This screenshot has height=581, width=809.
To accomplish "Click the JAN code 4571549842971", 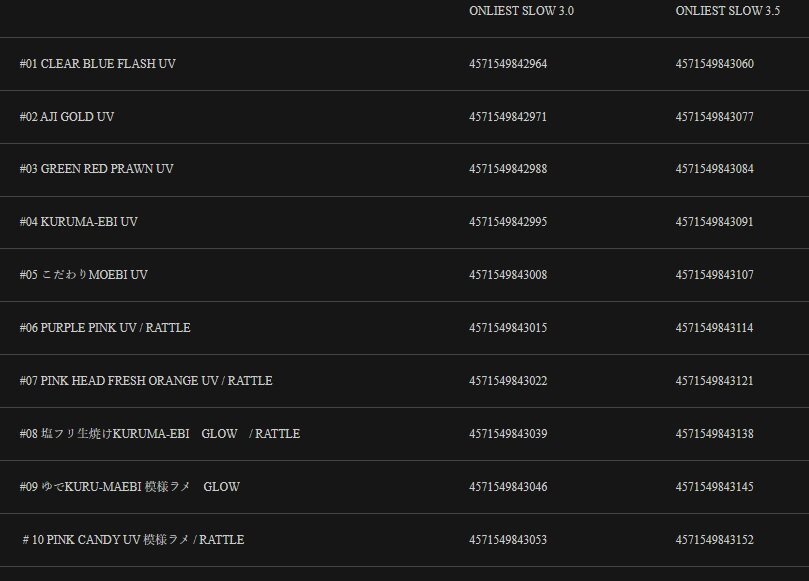I will 508,117.
